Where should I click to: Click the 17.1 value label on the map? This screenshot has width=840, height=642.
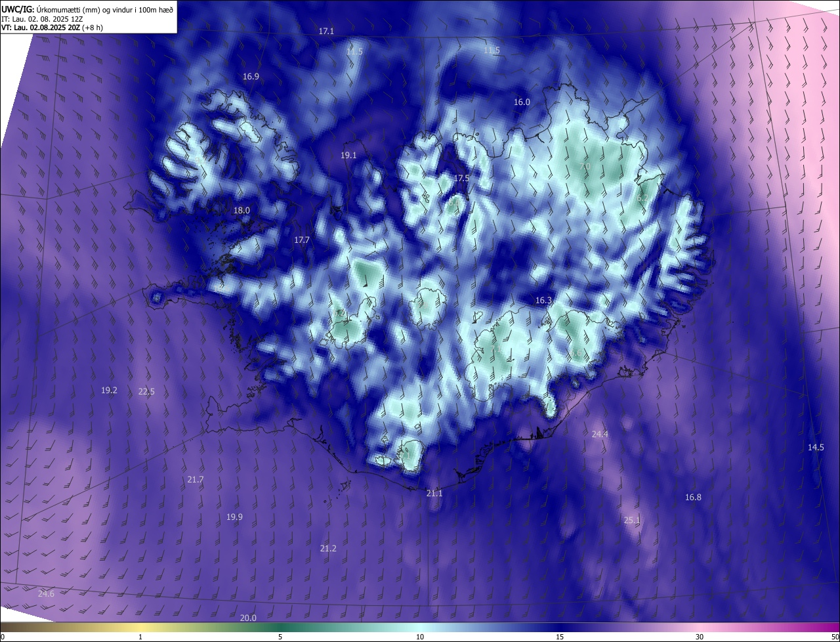[326, 32]
